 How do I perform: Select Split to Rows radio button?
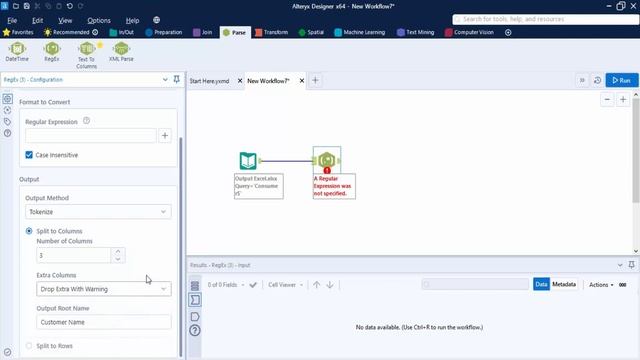coord(29,346)
